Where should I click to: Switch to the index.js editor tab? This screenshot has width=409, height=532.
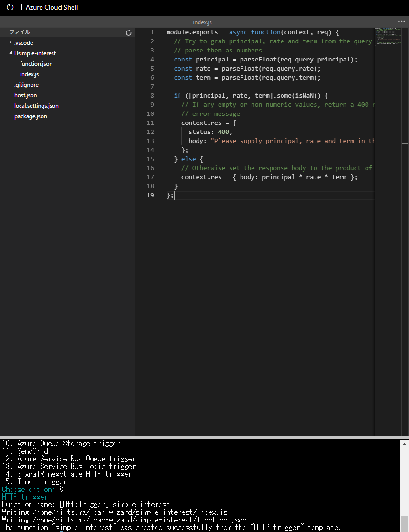click(202, 22)
